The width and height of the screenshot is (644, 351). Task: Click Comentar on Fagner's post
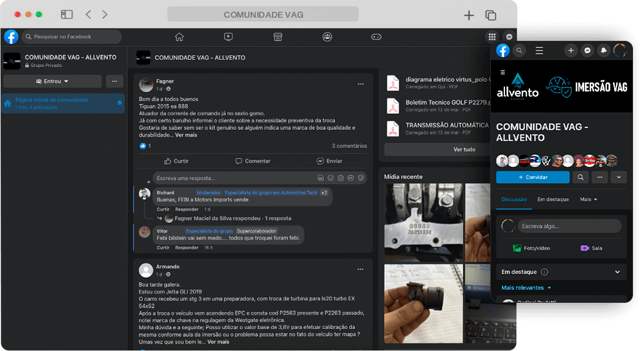[x=253, y=161]
